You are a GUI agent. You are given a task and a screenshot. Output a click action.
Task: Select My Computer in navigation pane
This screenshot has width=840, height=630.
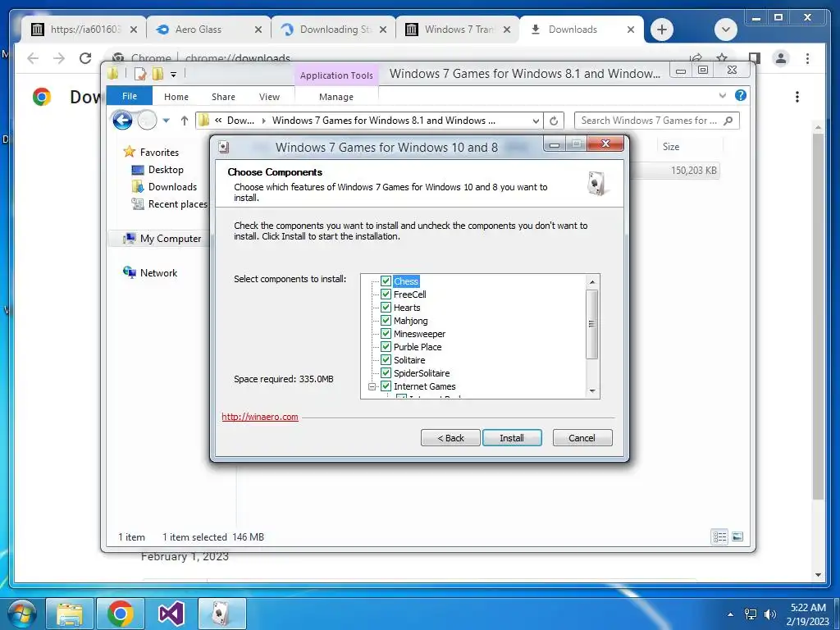point(162,239)
